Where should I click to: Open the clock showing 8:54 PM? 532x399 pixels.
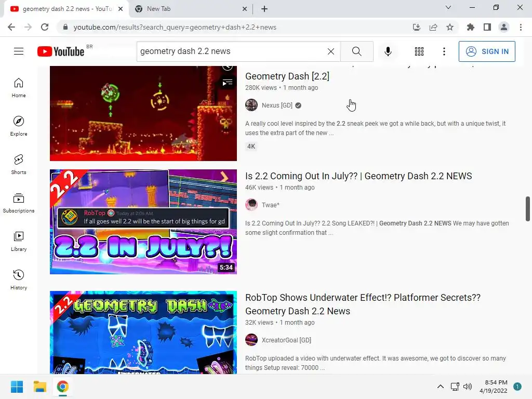(x=494, y=387)
